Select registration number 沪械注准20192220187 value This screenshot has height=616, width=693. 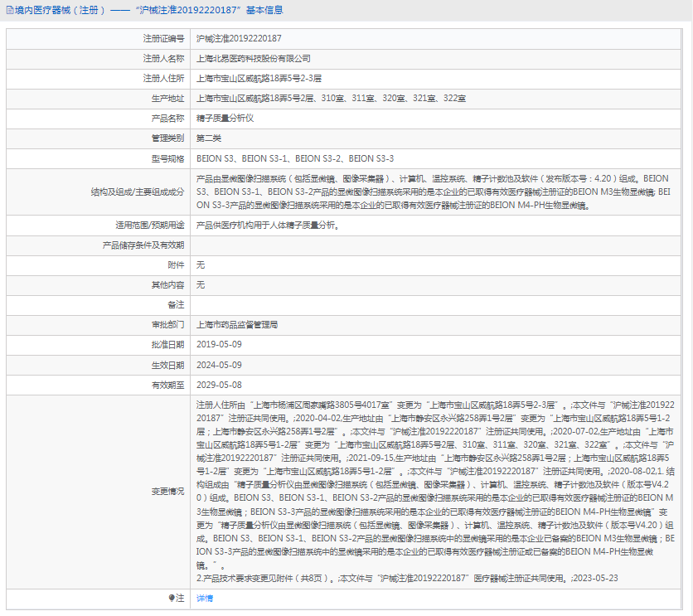click(239, 38)
